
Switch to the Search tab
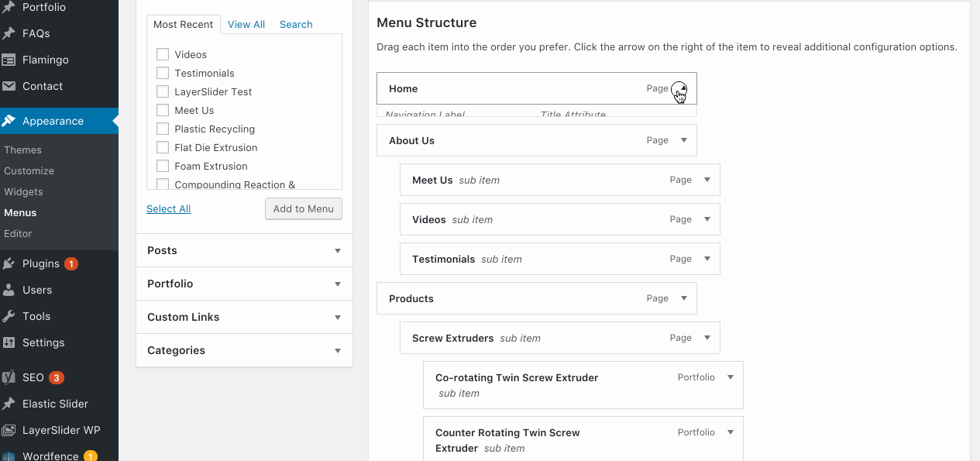click(296, 24)
